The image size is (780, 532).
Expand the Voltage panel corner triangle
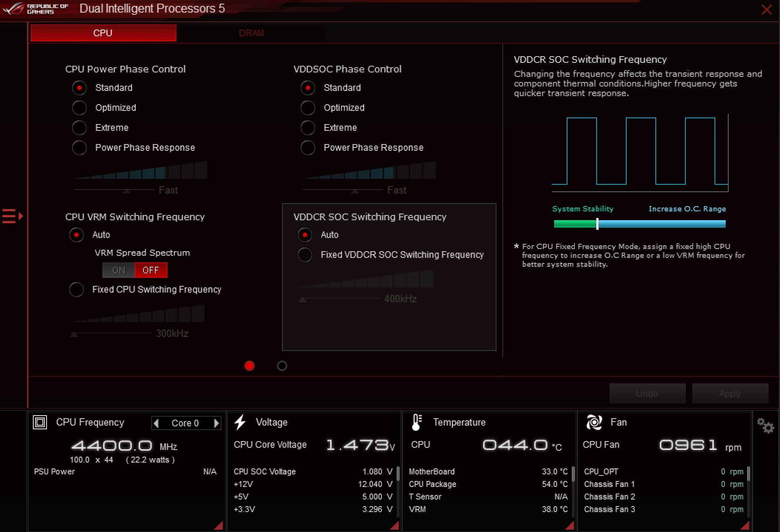click(x=394, y=525)
